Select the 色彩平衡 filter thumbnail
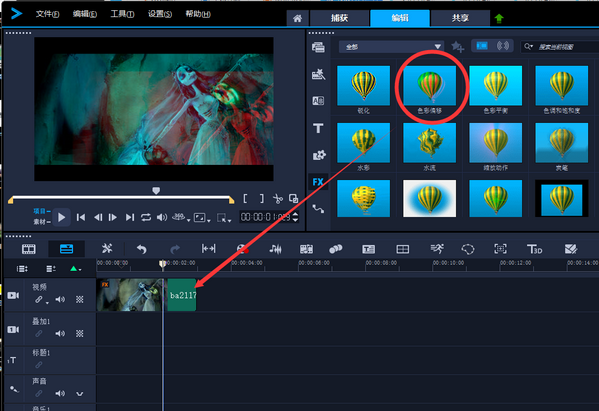Image resolution: width=599 pixels, height=411 pixels. (495, 86)
